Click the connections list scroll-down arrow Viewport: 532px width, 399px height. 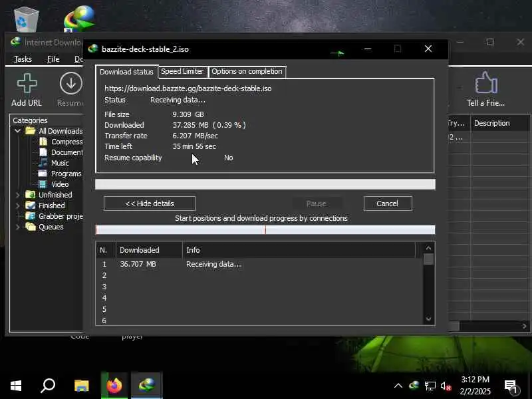[x=428, y=319]
